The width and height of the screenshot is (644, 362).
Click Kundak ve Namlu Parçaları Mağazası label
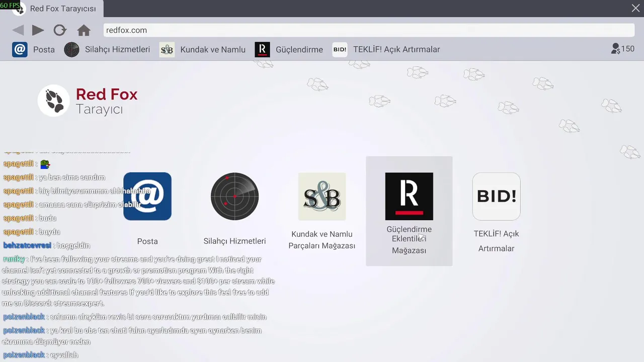[x=322, y=240]
